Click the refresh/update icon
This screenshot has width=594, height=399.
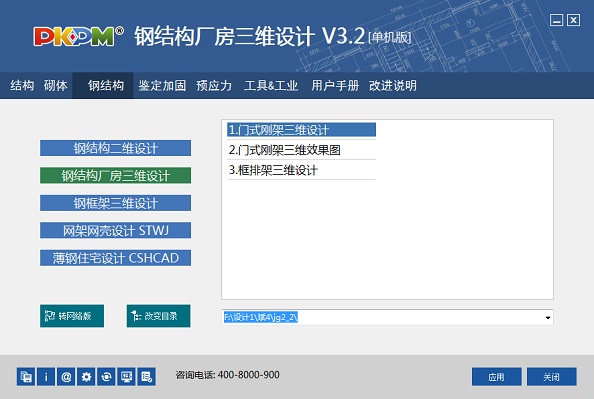pos(106,377)
